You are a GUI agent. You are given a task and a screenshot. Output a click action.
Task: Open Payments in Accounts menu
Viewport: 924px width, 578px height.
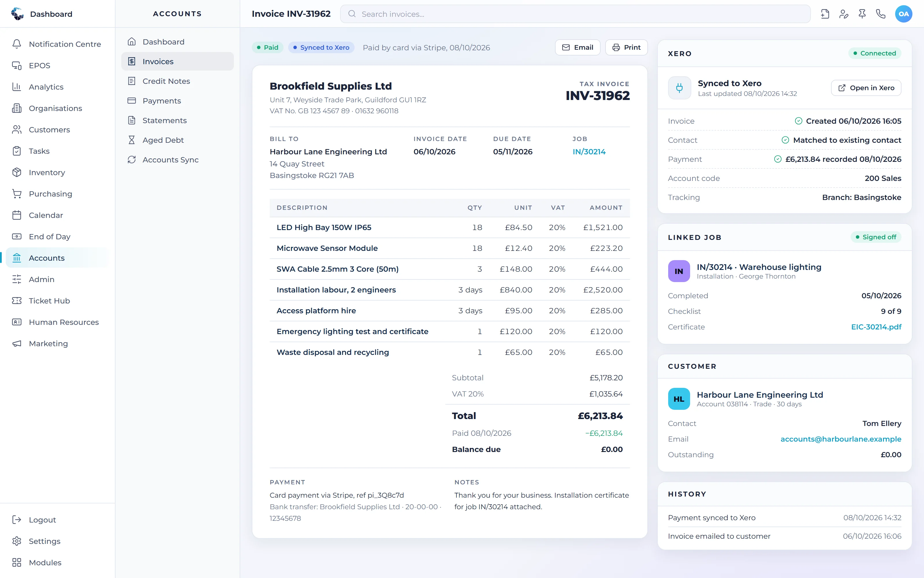178,101
